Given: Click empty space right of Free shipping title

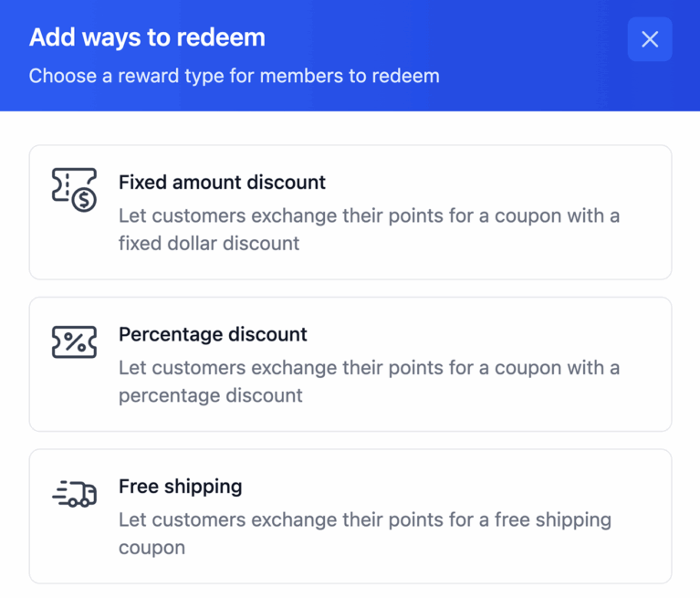Looking at the screenshot, I should click(456, 487).
